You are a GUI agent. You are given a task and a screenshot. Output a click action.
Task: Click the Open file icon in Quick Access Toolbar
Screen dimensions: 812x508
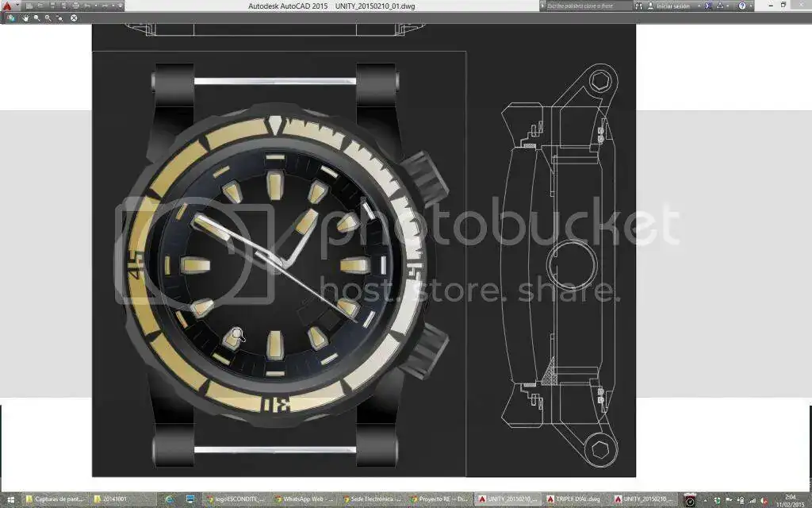39,6
